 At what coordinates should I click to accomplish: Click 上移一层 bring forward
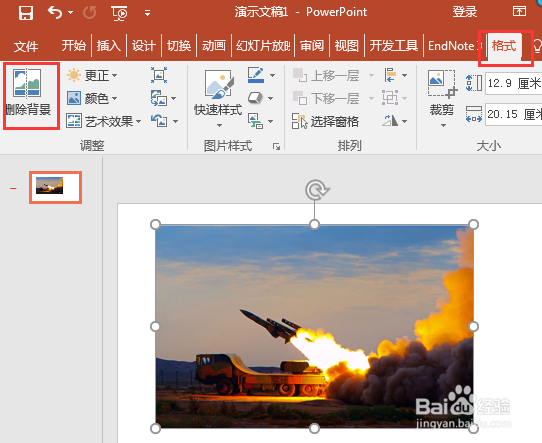[326, 75]
